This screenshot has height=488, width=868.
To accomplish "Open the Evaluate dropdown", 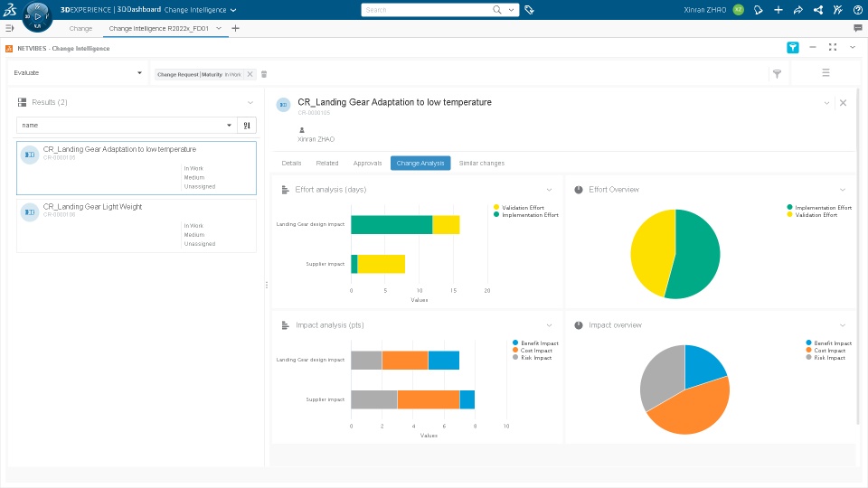I will (x=78, y=72).
